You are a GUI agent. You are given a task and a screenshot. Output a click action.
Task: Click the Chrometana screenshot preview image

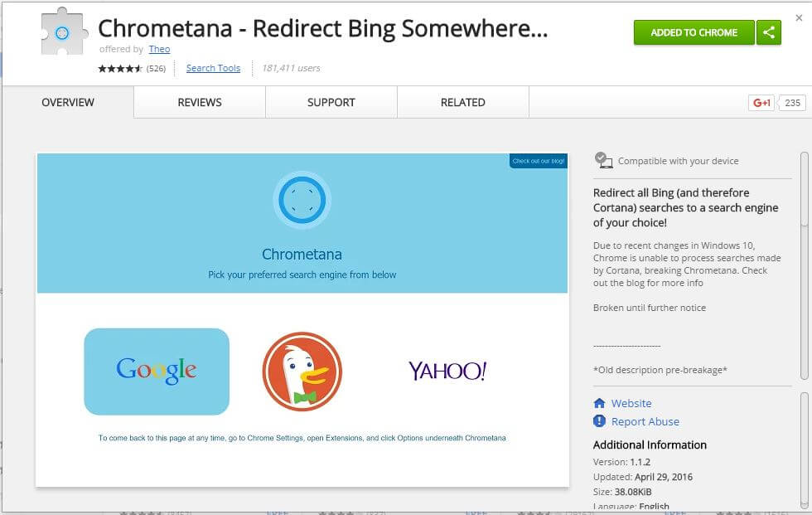pos(302,319)
